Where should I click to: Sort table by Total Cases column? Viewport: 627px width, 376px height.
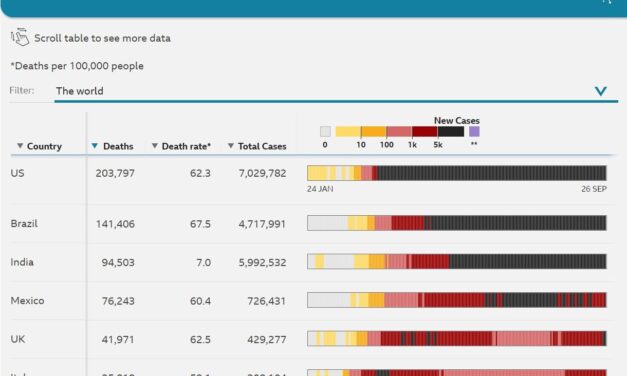(257, 146)
